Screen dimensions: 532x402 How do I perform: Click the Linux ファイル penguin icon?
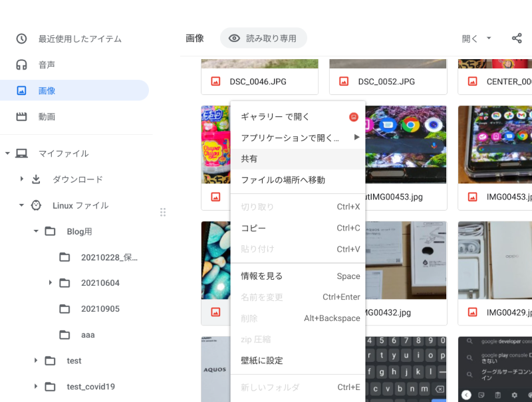click(x=37, y=205)
